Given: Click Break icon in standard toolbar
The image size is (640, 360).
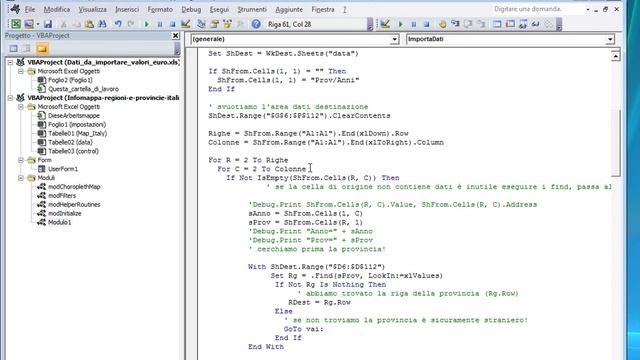Looking at the screenshot, I should [x=160, y=24].
